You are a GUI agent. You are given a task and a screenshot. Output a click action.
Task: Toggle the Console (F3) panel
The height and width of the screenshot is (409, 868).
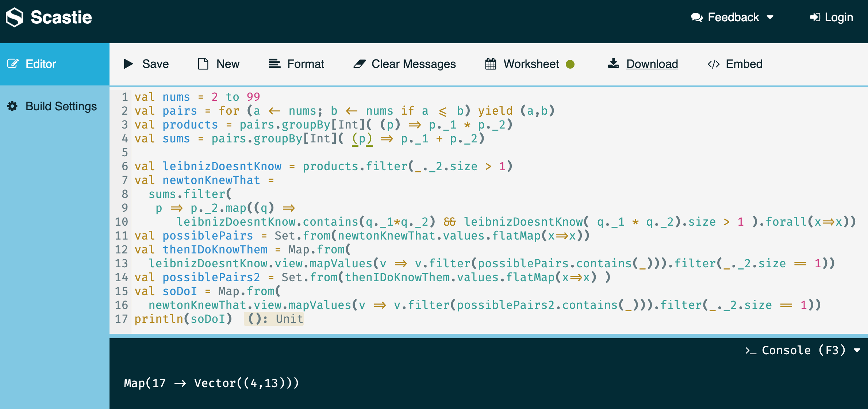pyautogui.click(x=803, y=350)
